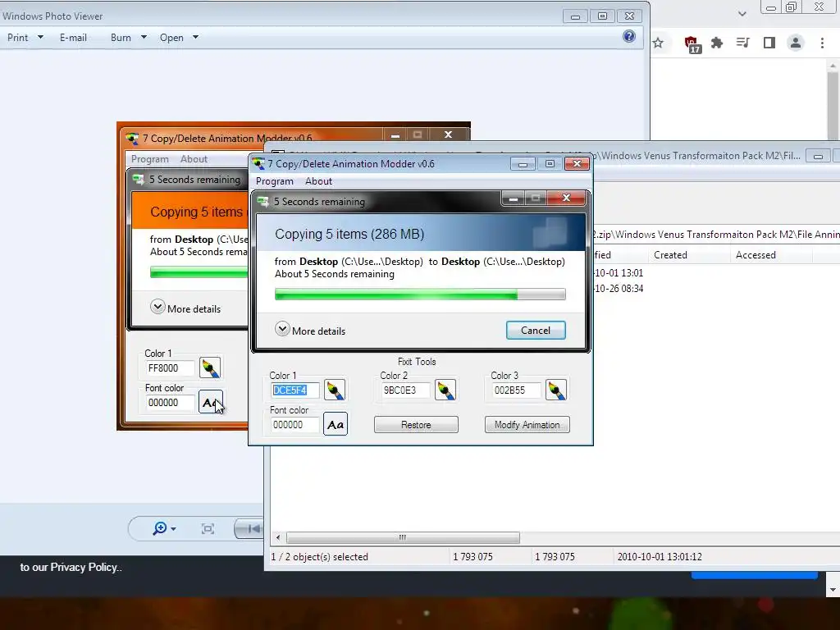
Task: Click Photo Viewer fit-to-window icon
Action: point(208,529)
